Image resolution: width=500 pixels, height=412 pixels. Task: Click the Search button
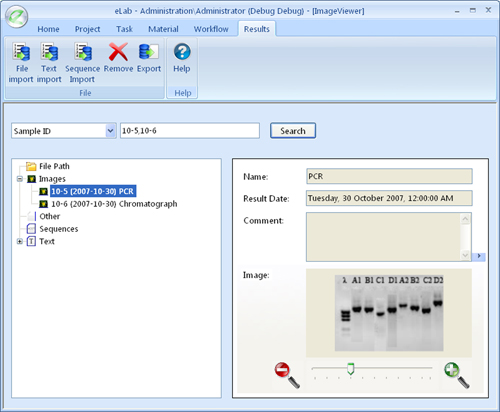coord(293,131)
